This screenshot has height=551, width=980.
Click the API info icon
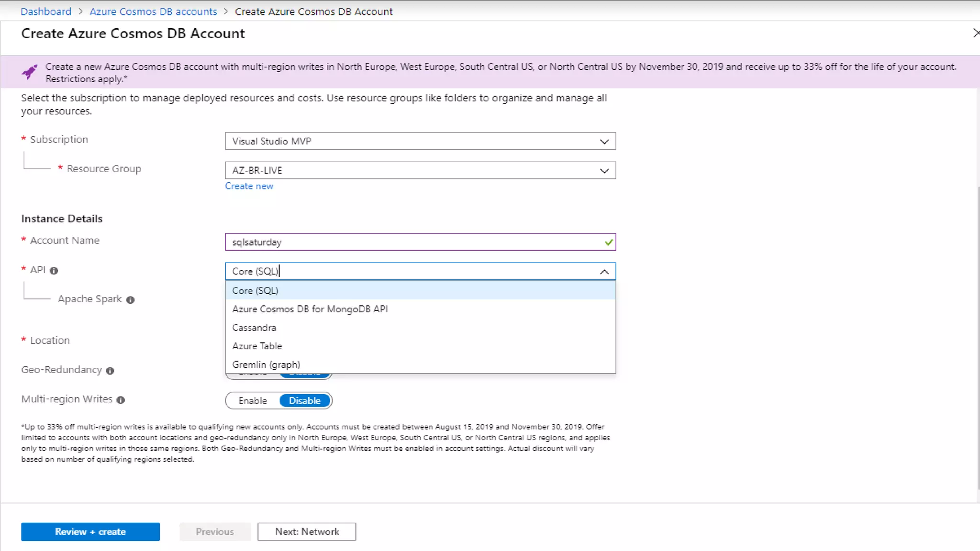point(54,271)
